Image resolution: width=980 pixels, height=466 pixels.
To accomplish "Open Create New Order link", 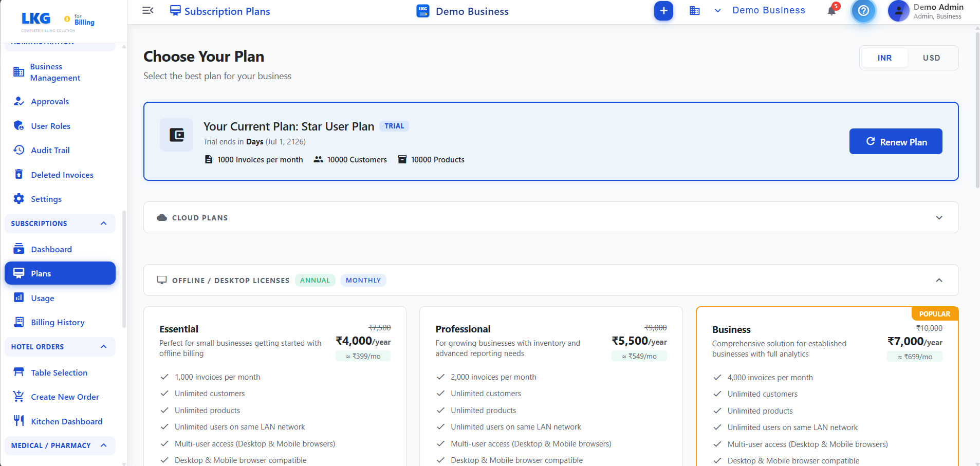I will 65,397.
